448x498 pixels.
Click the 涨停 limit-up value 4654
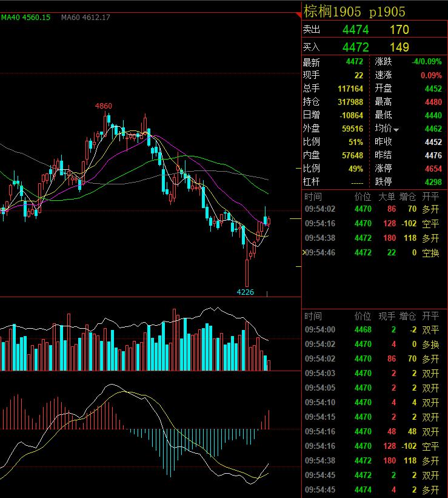pos(433,169)
